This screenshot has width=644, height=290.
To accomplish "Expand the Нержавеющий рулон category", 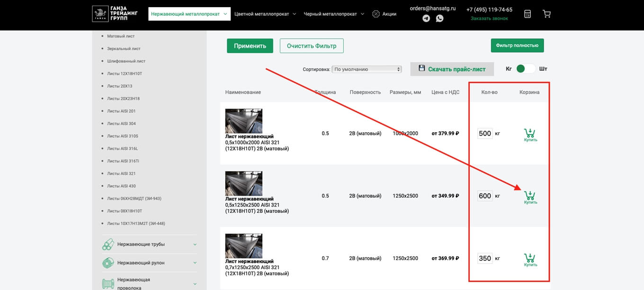I will coord(150,263).
